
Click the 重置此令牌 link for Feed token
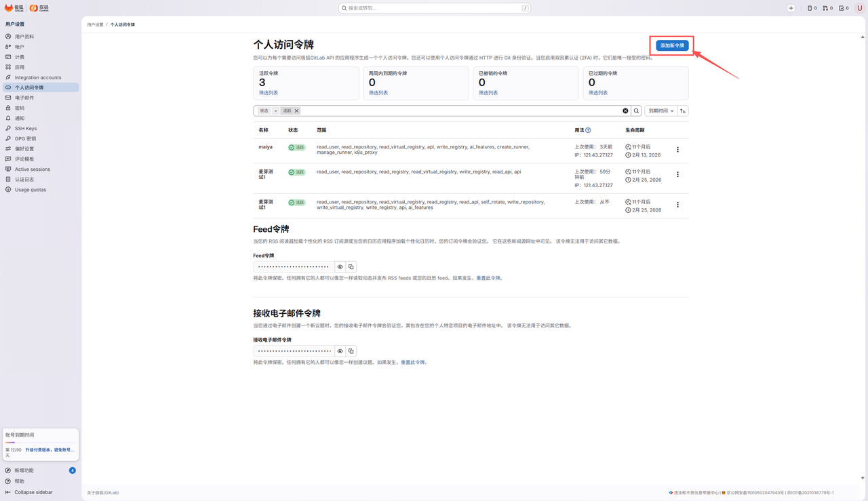point(488,278)
